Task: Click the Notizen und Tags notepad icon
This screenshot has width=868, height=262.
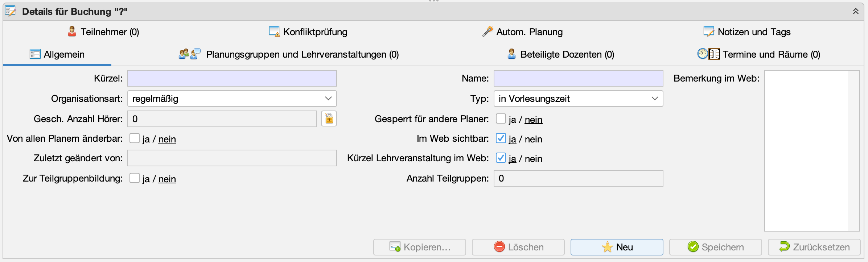Action: pyautogui.click(x=708, y=32)
